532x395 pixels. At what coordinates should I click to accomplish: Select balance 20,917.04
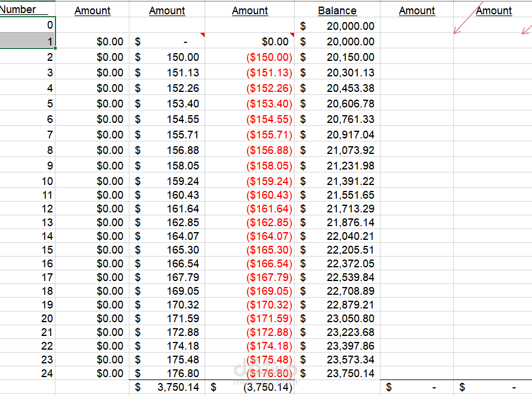click(x=337, y=134)
